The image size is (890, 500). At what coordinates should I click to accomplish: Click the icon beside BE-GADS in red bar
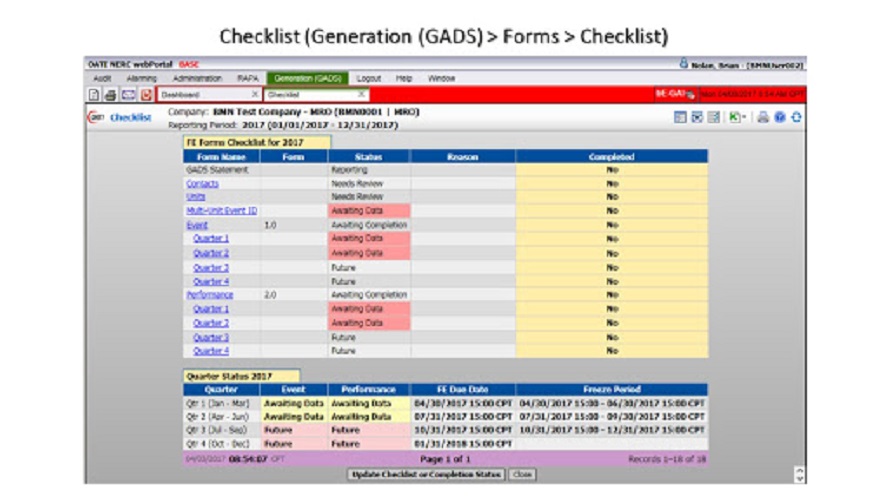[691, 95]
